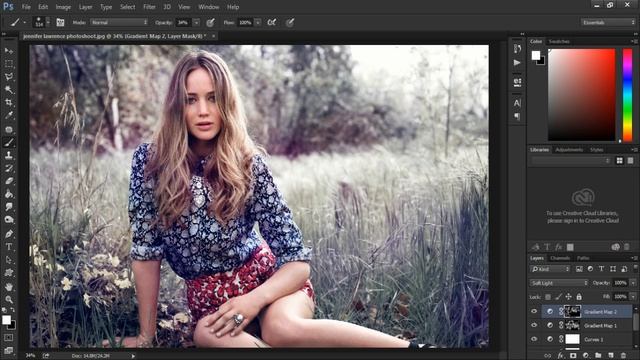Select the History Brush tool
The height and width of the screenshot is (360, 640).
(9, 168)
